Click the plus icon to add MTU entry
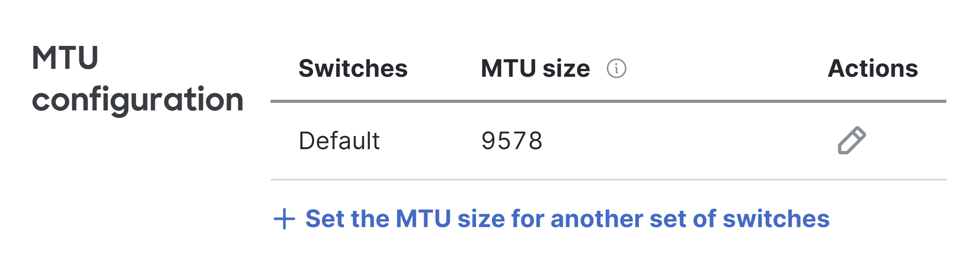The height and width of the screenshot is (271, 980). coord(284,219)
